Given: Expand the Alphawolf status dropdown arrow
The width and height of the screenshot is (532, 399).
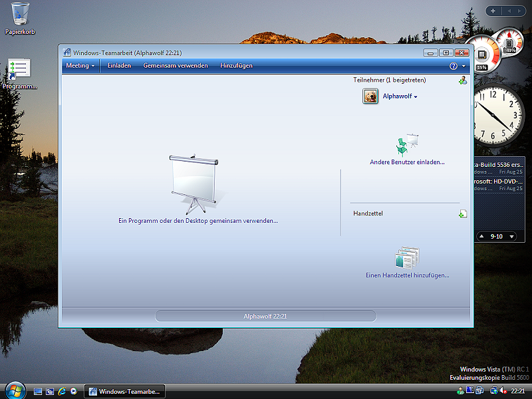Looking at the screenshot, I should 416,97.
